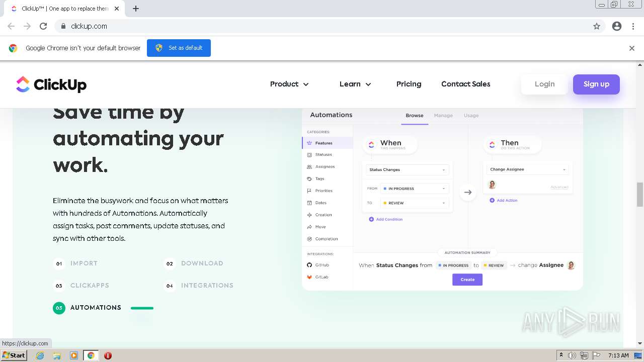Click the Login button

[544, 84]
